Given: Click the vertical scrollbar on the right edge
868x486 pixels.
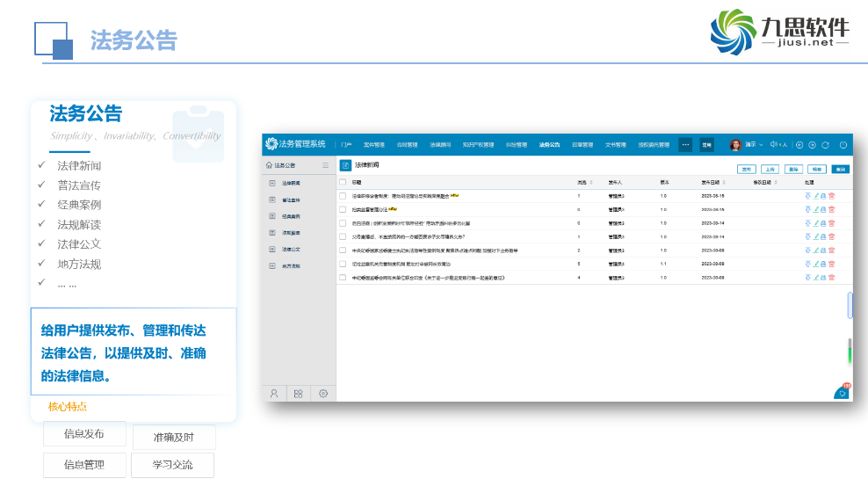Looking at the screenshot, I should coord(850,304).
